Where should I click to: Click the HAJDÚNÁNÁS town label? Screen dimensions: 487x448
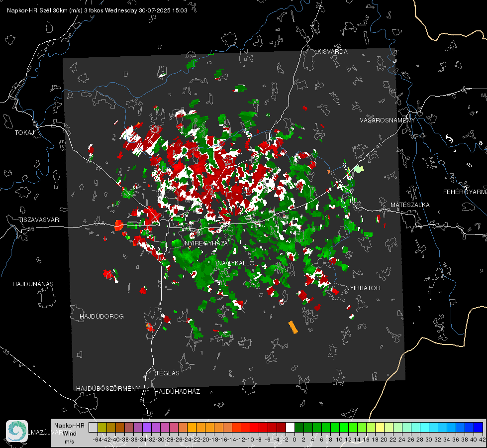point(33,284)
